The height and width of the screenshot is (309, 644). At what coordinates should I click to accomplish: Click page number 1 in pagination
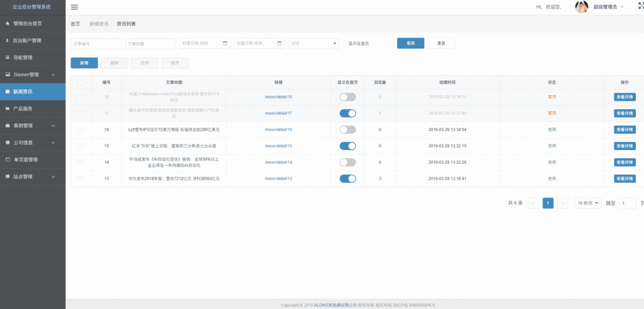548,203
